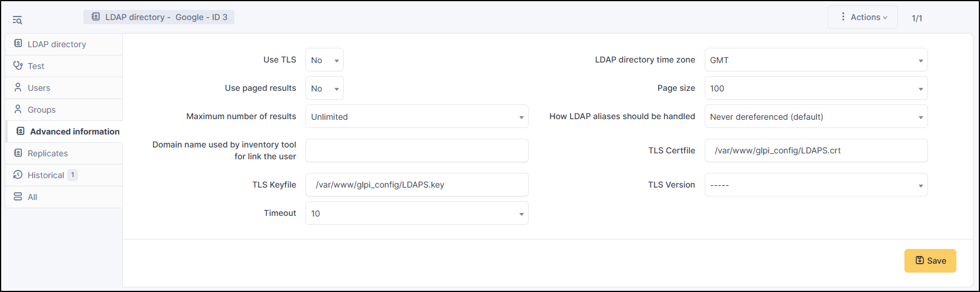Open the Actions menu
The image size is (980, 292).
862,18
